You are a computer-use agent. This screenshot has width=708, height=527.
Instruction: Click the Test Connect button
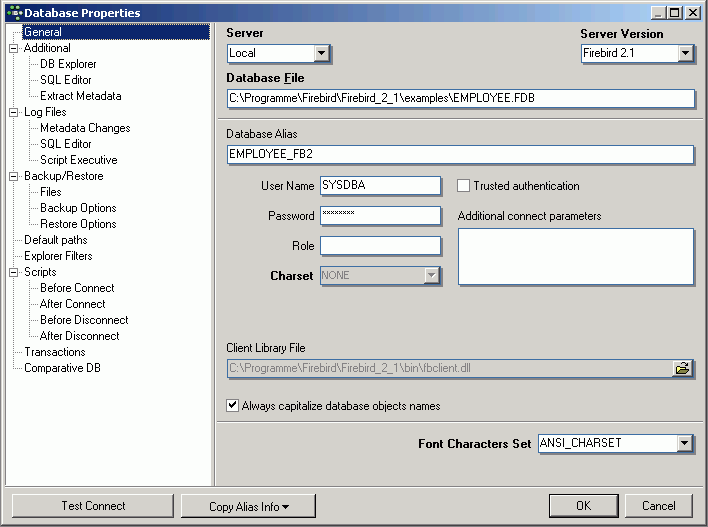[93, 506]
